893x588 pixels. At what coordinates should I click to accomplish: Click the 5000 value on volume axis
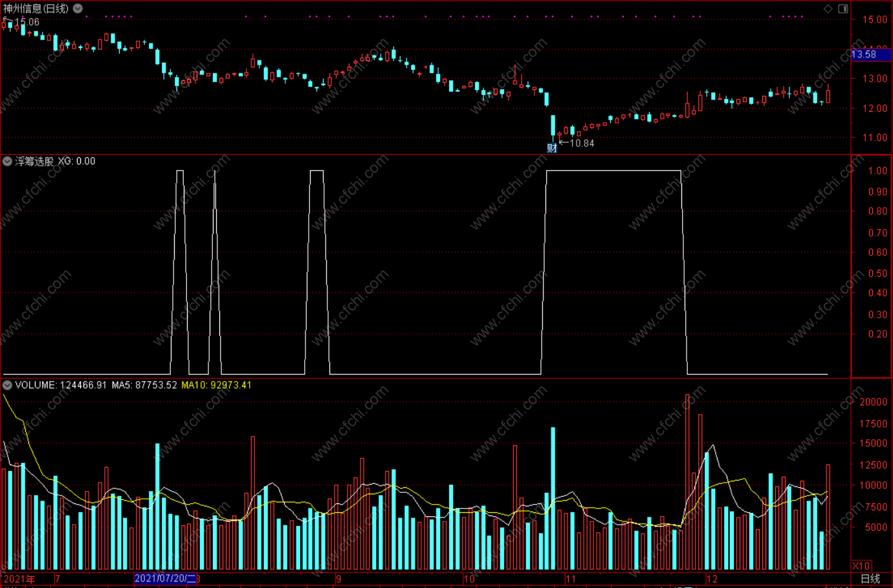[x=876, y=527]
